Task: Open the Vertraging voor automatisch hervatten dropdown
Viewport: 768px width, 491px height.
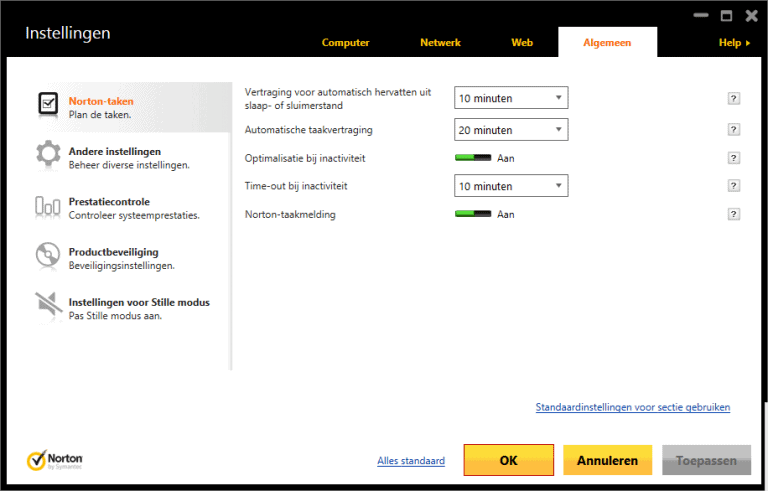Action: 511,98
